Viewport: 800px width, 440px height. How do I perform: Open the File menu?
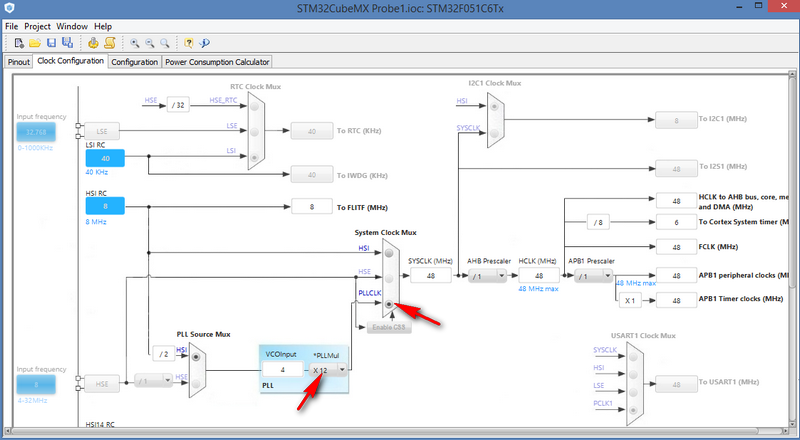coord(11,26)
